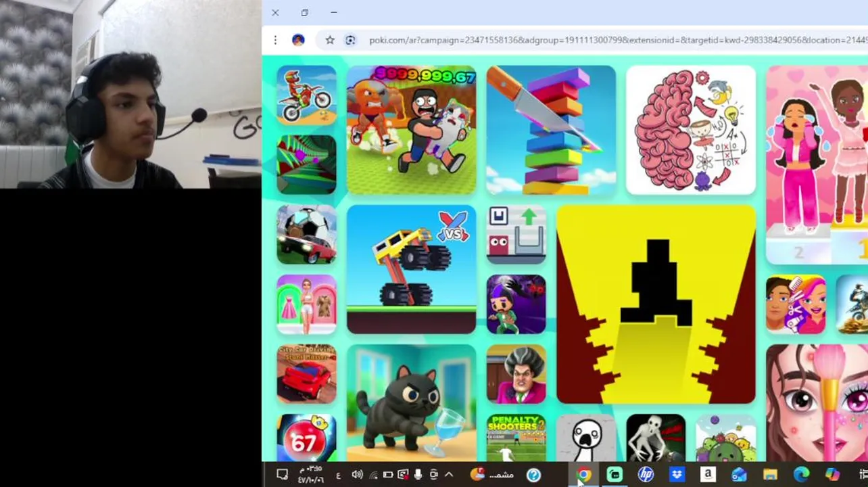Open File Explorer from taskbar
868x487 pixels.
point(770,475)
